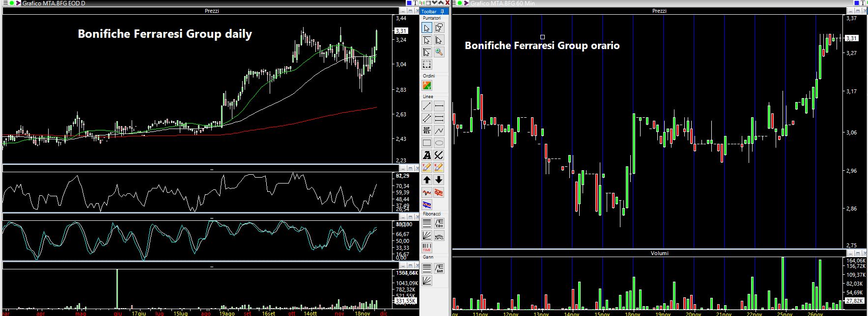
Task: Select the scissors cut line tool
Action: (x=439, y=155)
